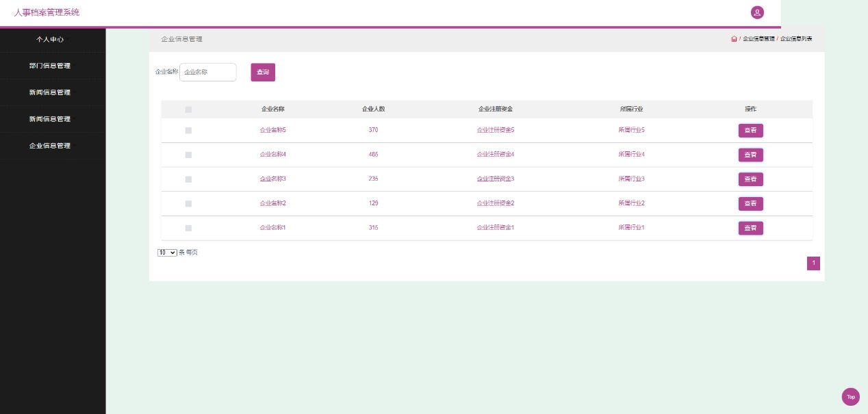868x414 pixels.
Task: Click the 企业名称 column header
Action: pos(272,109)
